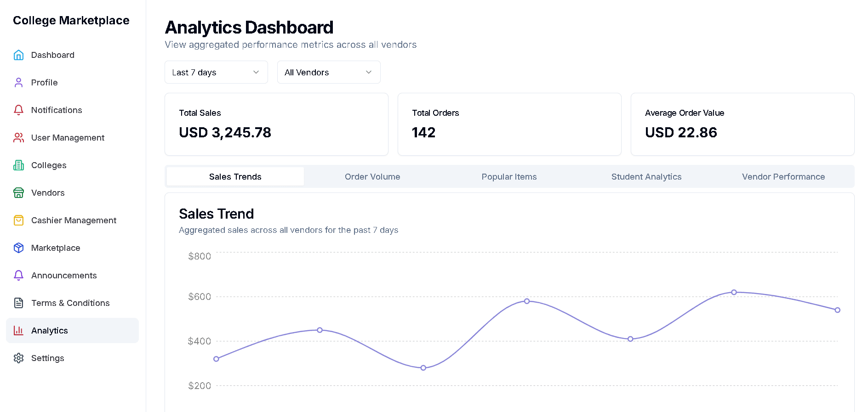868x412 pixels.
Task: Click the highest data point on chart
Action: [x=734, y=292]
